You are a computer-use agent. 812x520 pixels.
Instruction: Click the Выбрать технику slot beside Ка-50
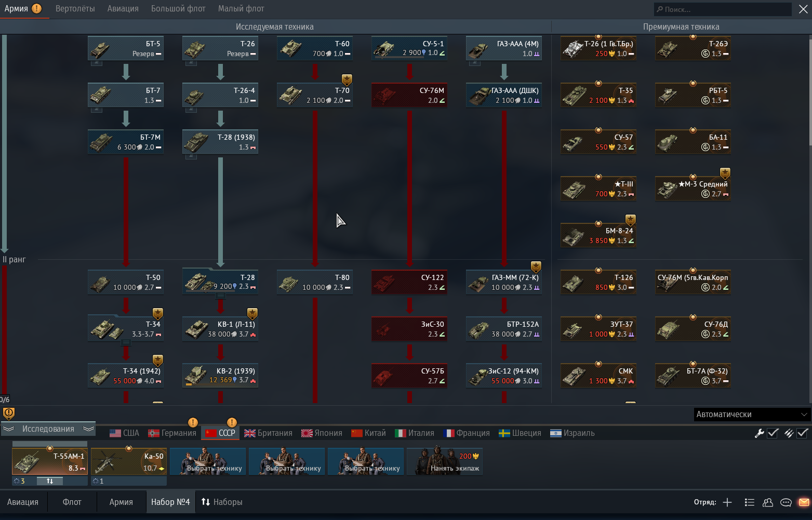point(208,461)
